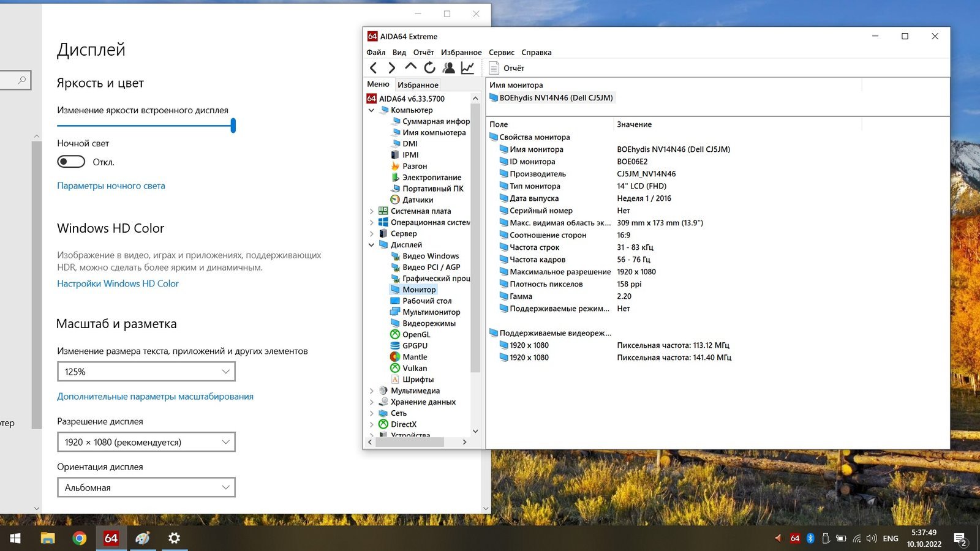Open Дополнительные параметры масштабирования link
This screenshot has height=551, width=980.
pos(155,396)
